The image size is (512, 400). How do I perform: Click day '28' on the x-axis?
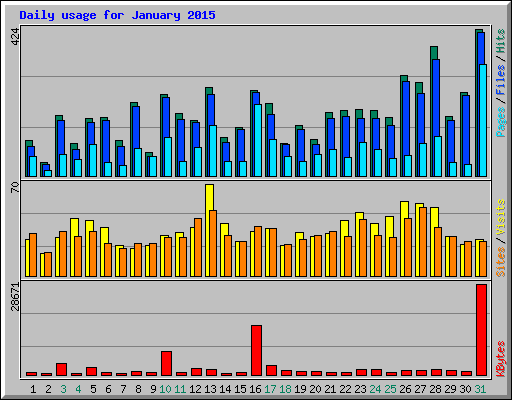click(435, 389)
